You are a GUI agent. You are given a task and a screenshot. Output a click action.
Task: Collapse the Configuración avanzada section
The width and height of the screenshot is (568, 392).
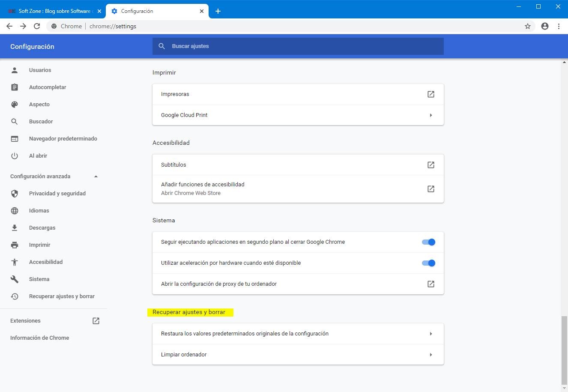(96, 177)
